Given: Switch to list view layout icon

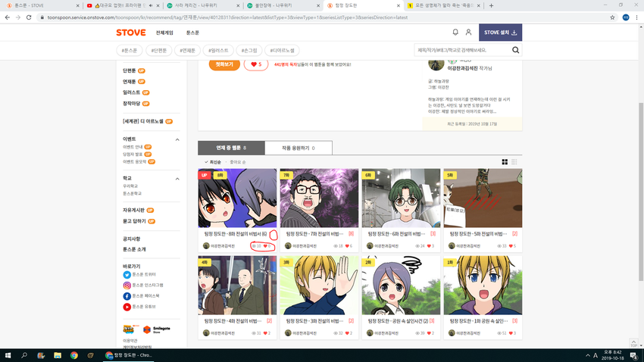Looking at the screenshot, I should coord(514,162).
